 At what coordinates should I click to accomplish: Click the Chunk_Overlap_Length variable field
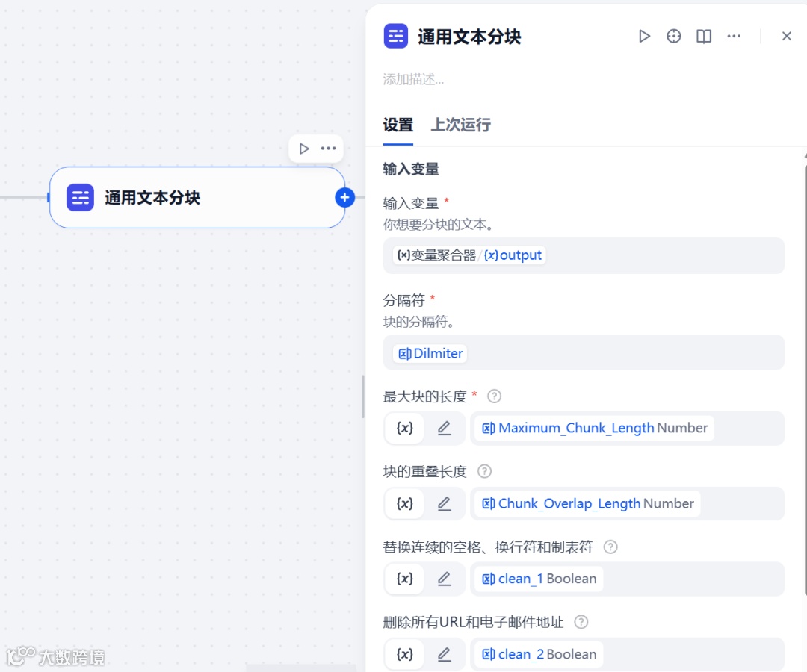pos(628,503)
